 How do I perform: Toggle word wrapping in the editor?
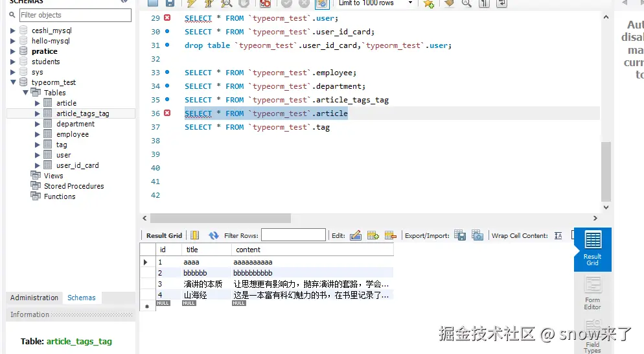pyautogui.click(x=501, y=3)
